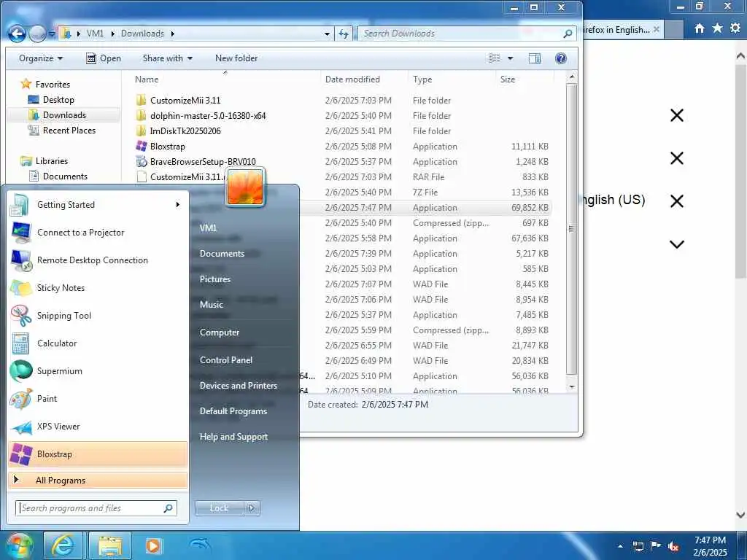Select Documents under Libraries
The height and width of the screenshot is (560, 747).
pyautogui.click(x=65, y=176)
